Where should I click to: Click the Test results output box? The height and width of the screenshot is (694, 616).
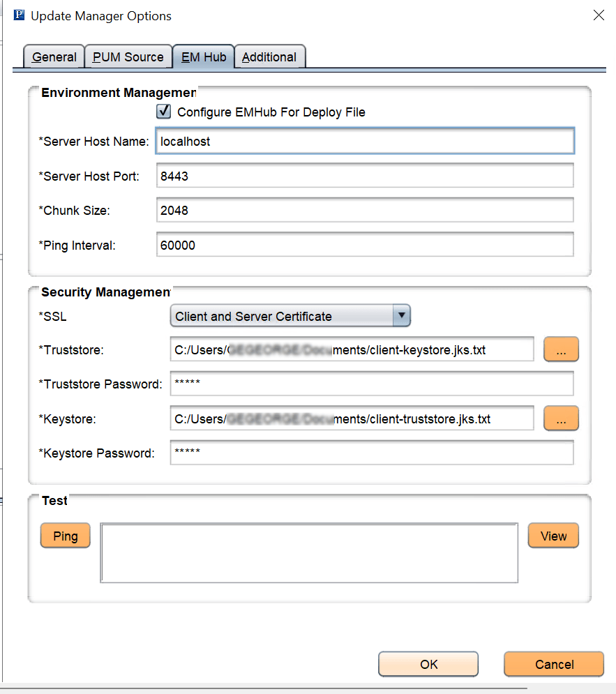click(x=309, y=551)
